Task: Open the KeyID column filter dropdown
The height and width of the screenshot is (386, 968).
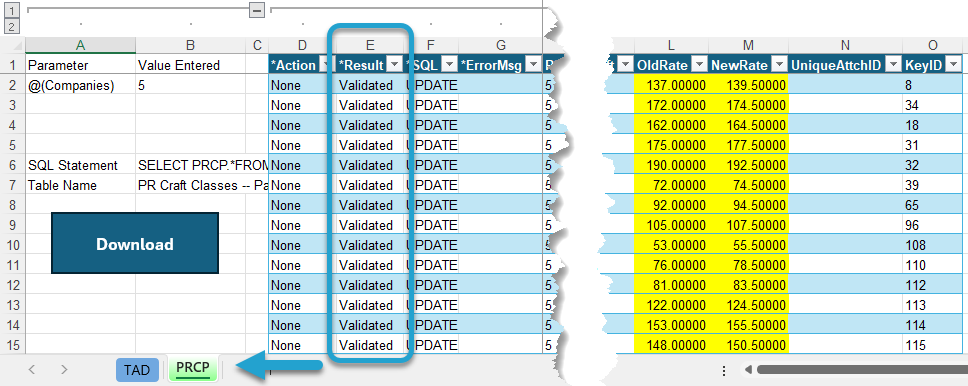Action: coord(954,65)
